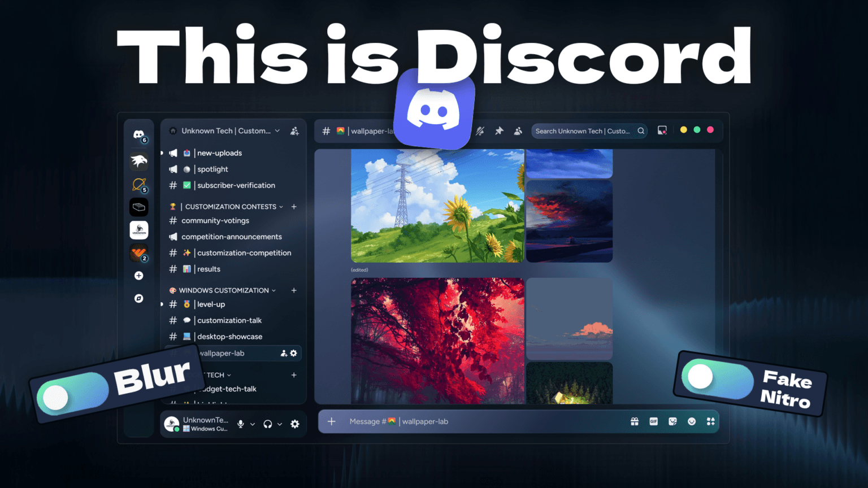Open the inbox icon near search
This screenshot has height=488, width=868.
tap(662, 131)
